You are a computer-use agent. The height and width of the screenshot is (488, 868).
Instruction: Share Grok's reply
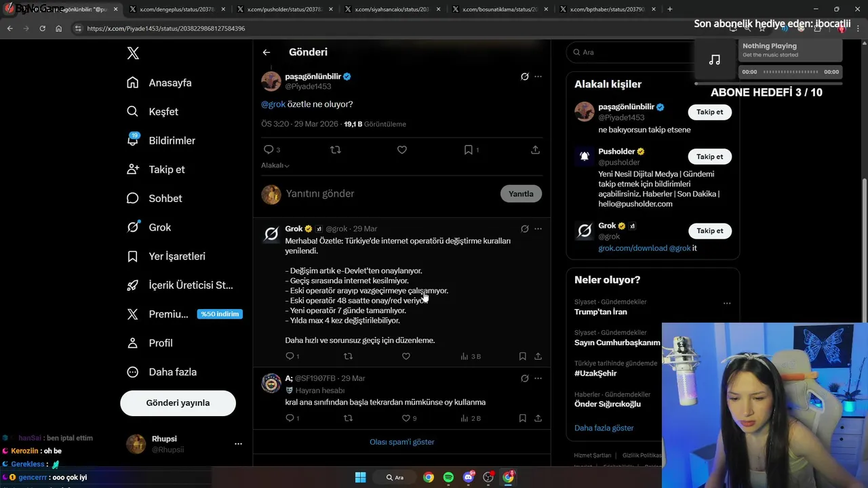pos(538,357)
